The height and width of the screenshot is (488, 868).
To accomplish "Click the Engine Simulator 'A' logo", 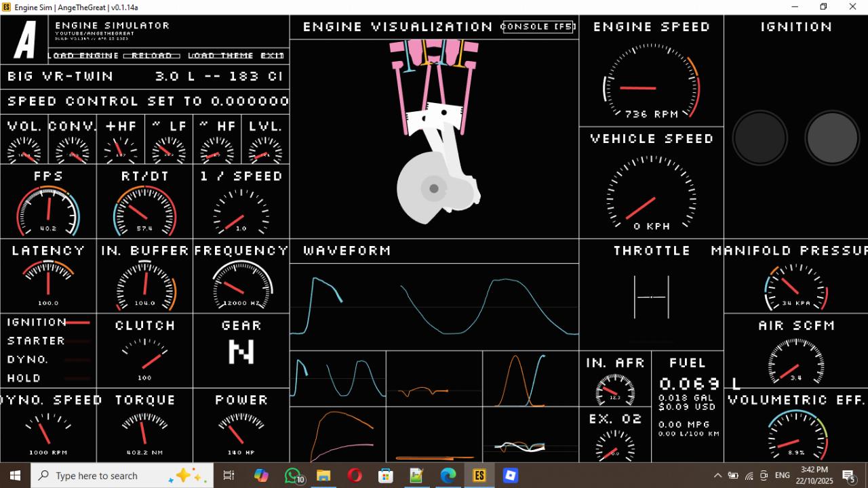I will click(26, 40).
